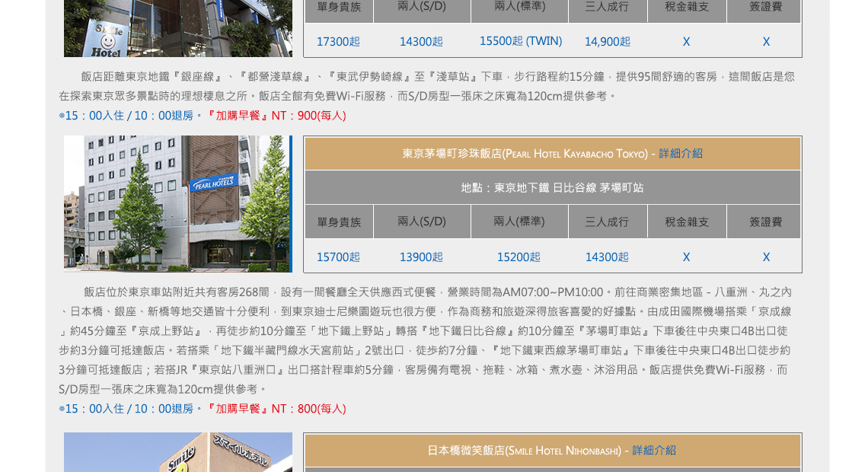Select the 17300起 single traveler price
Viewport: 868px width, 472px height.
click(x=338, y=42)
